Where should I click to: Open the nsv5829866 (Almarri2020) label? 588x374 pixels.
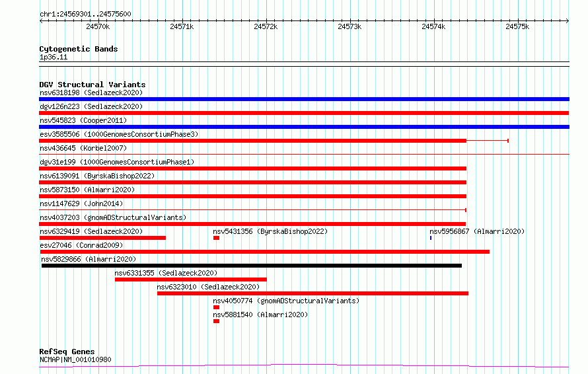pyautogui.click(x=89, y=259)
